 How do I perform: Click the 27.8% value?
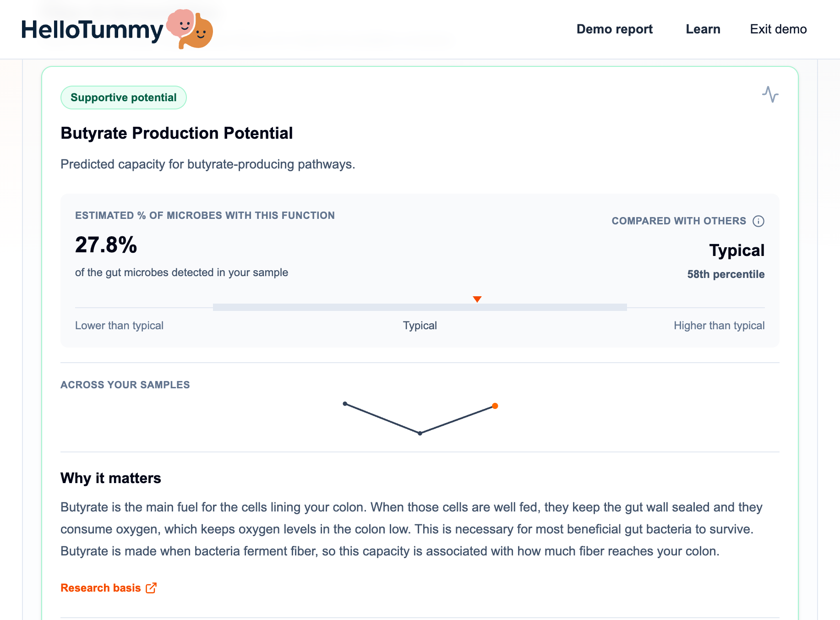click(x=106, y=245)
